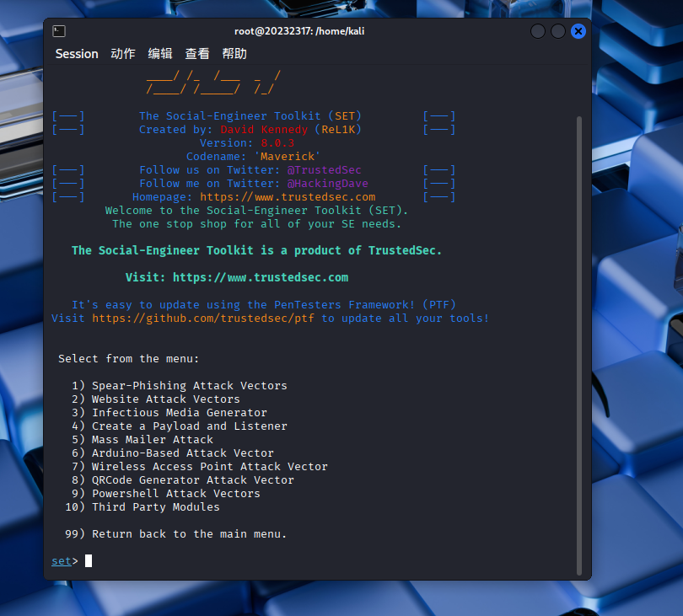683x616 pixels.
Task: Click option 8) QRCode Generator Attack Vector
Action: click(183, 480)
